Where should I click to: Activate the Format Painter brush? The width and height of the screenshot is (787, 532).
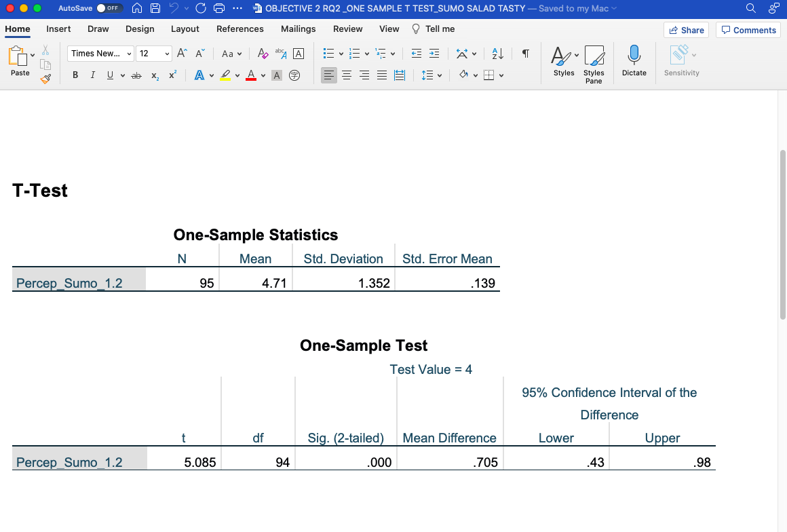(45, 79)
